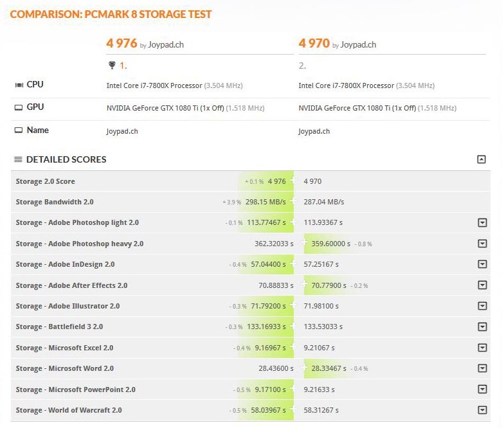Click the GPU monitor icon
This screenshot has width=504, height=430.
(19, 107)
